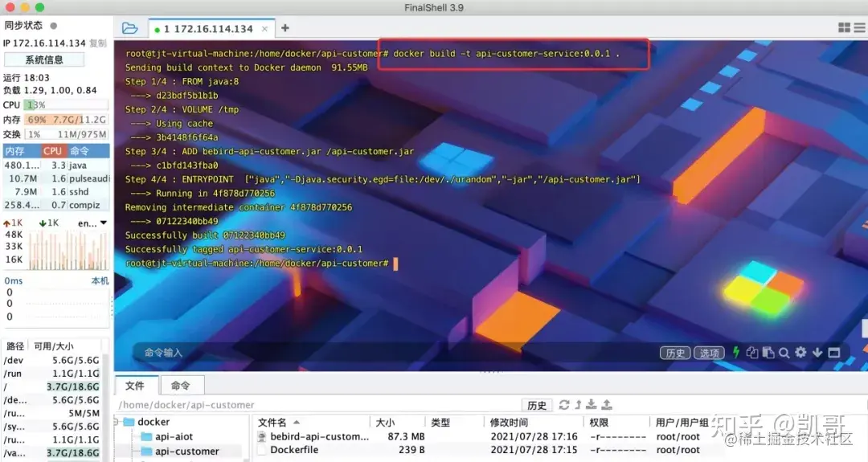The width and height of the screenshot is (868, 462).
Task: Sort files by 修改时间 column header
Action: click(534, 422)
